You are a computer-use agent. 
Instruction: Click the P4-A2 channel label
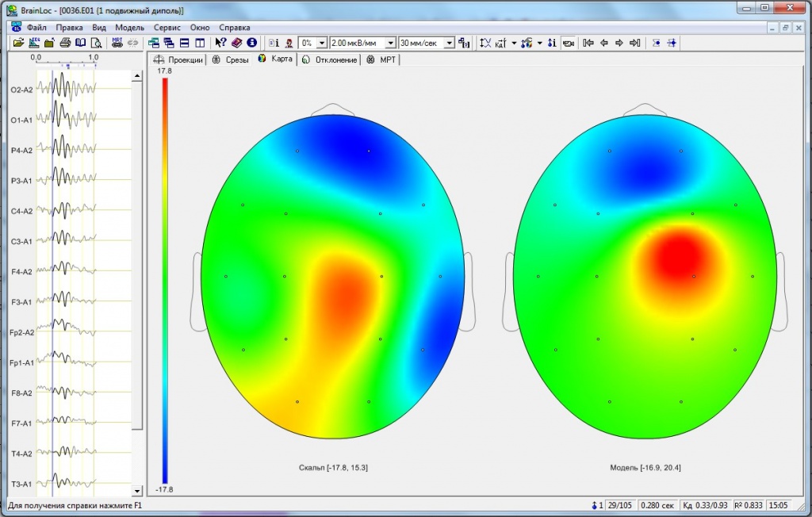tap(21, 150)
